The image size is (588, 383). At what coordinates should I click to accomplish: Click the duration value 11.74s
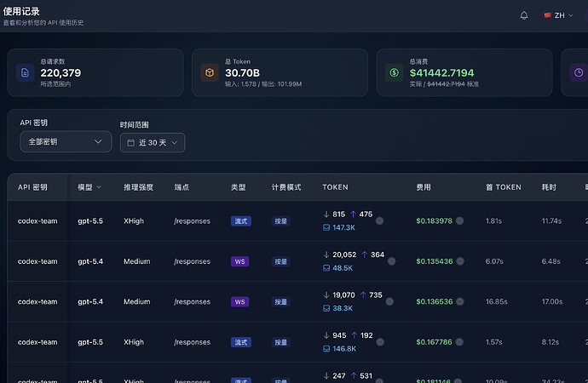tap(551, 221)
